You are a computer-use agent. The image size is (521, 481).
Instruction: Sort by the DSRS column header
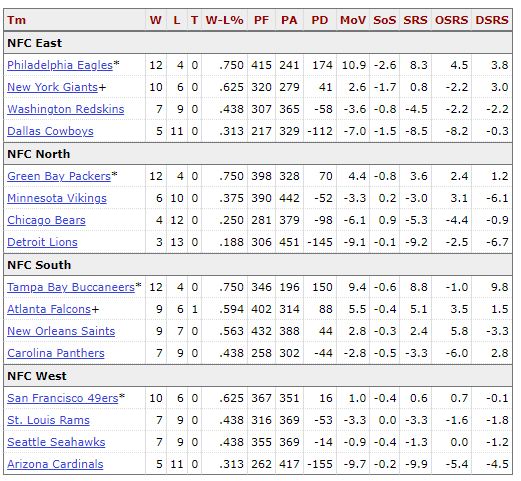(492, 20)
